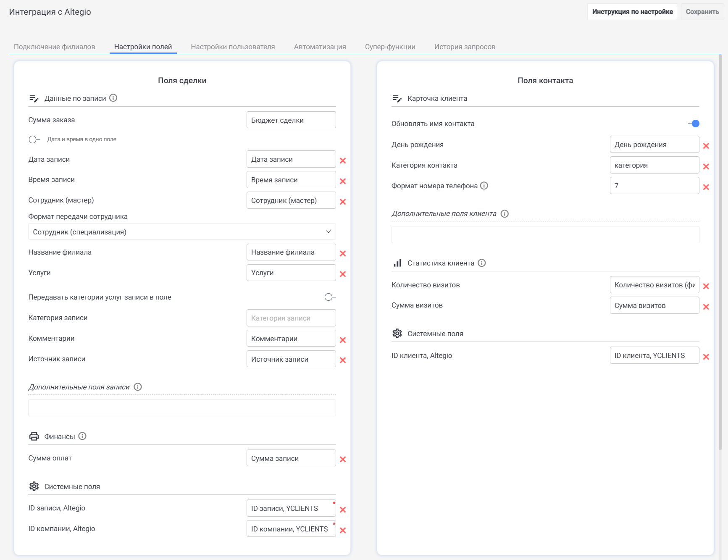The height and width of the screenshot is (560, 728).
Task: Expand Формат передачи сотрудника dropdown
Action: 182,232
